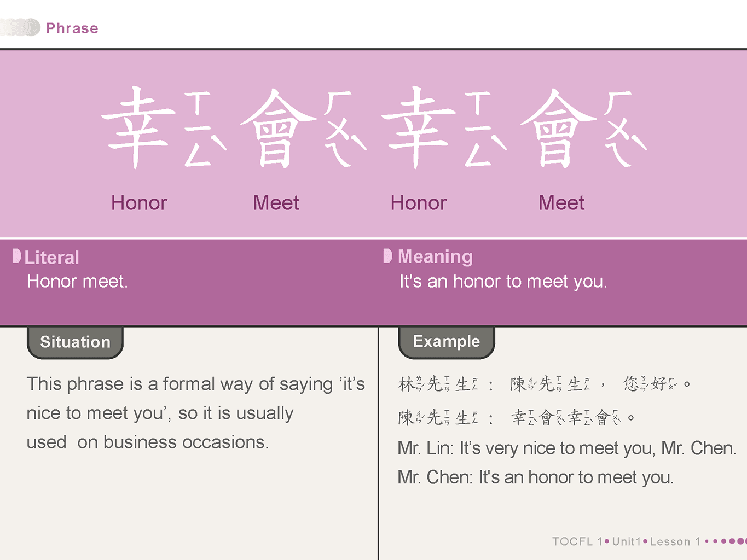The image size is (747, 560).
Task: Click the Literal heading
Action: (52, 258)
